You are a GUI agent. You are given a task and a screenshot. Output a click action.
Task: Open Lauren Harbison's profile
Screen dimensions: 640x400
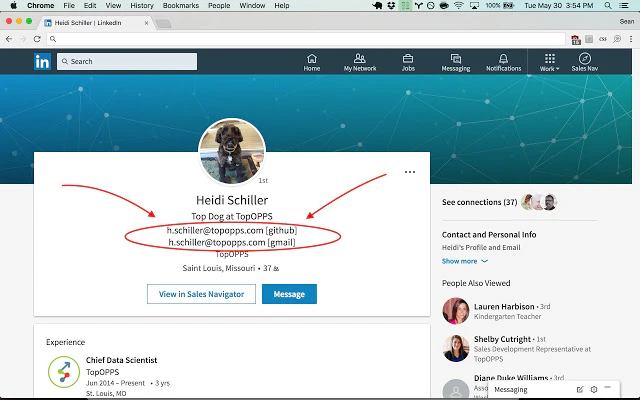[x=504, y=306]
